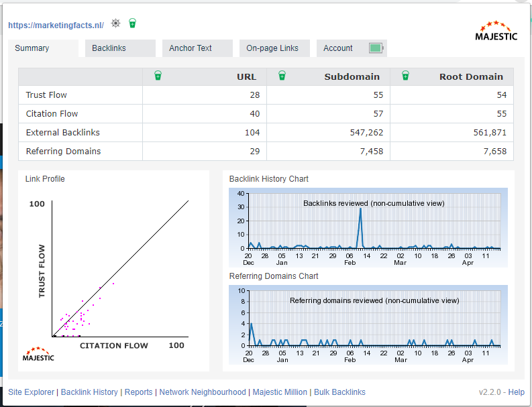Open the Anchor Text tab

pos(191,48)
